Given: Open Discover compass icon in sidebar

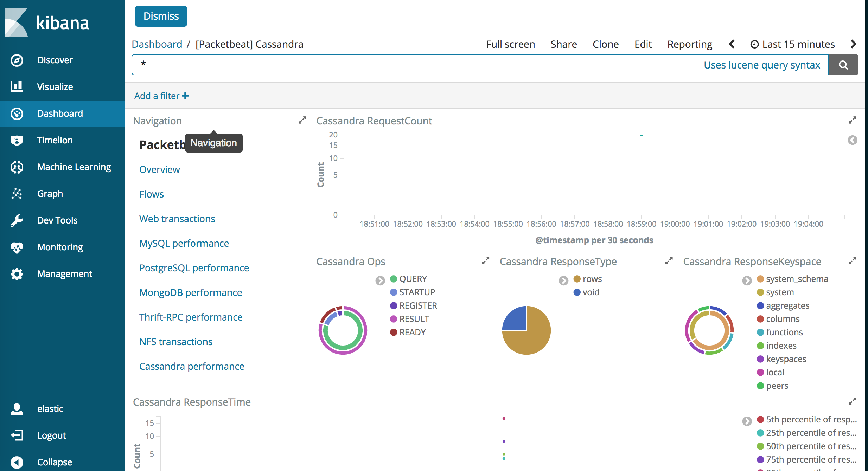Looking at the screenshot, I should tap(17, 60).
